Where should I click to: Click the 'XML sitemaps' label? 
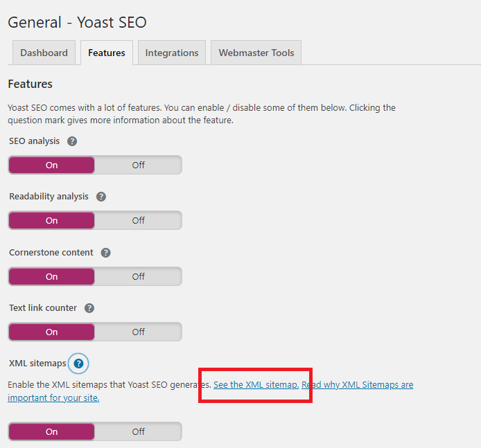click(x=37, y=364)
